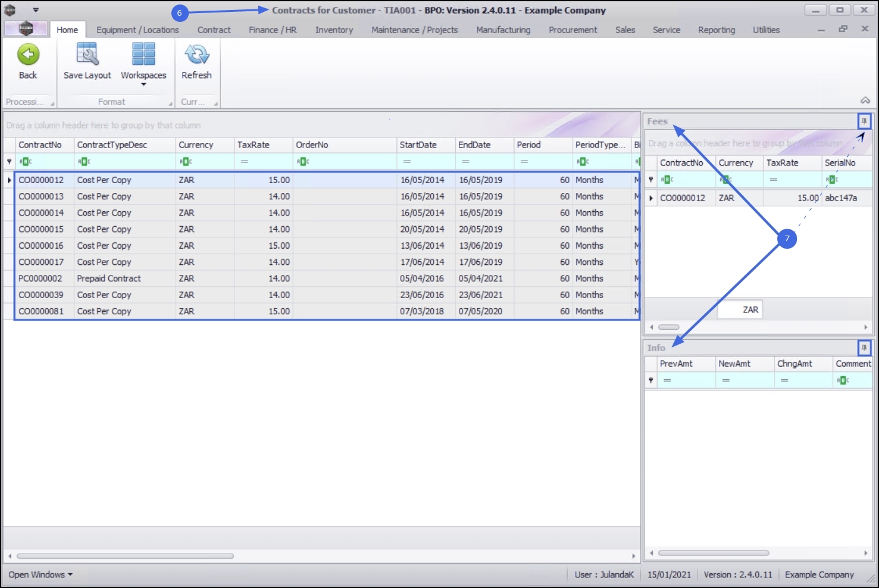Click the filter icon under the Comment column
Image resolution: width=879 pixels, height=588 pixels.
coord(843,381)
